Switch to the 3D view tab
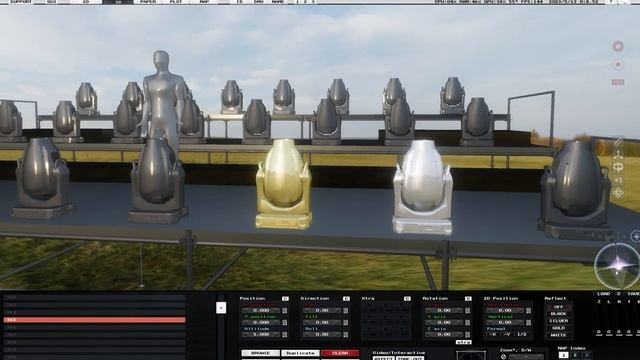The image size is (640, 360). click(x=118, y=2)
